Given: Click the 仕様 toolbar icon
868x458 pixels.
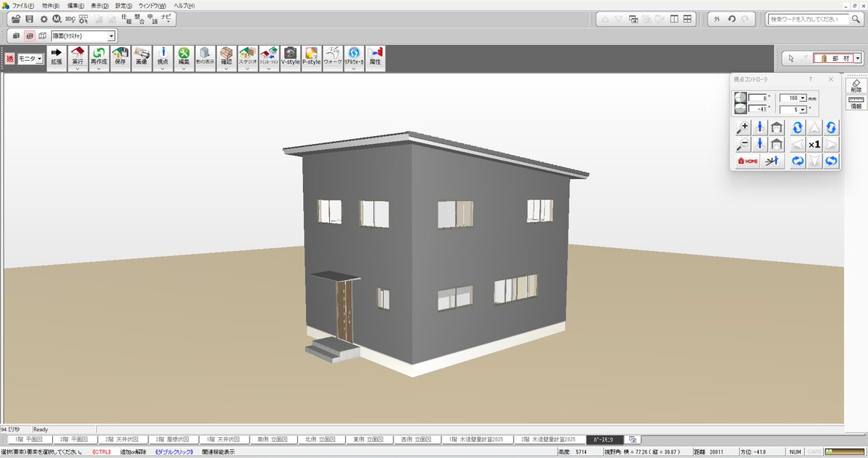Looking at the screenshot, I should [x=127, y=19].
